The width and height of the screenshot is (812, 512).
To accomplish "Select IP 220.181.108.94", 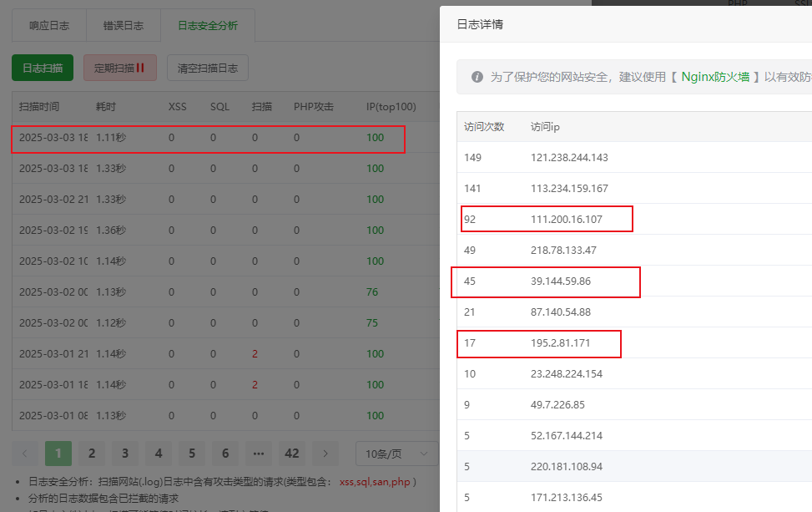I will coord(567,466).
